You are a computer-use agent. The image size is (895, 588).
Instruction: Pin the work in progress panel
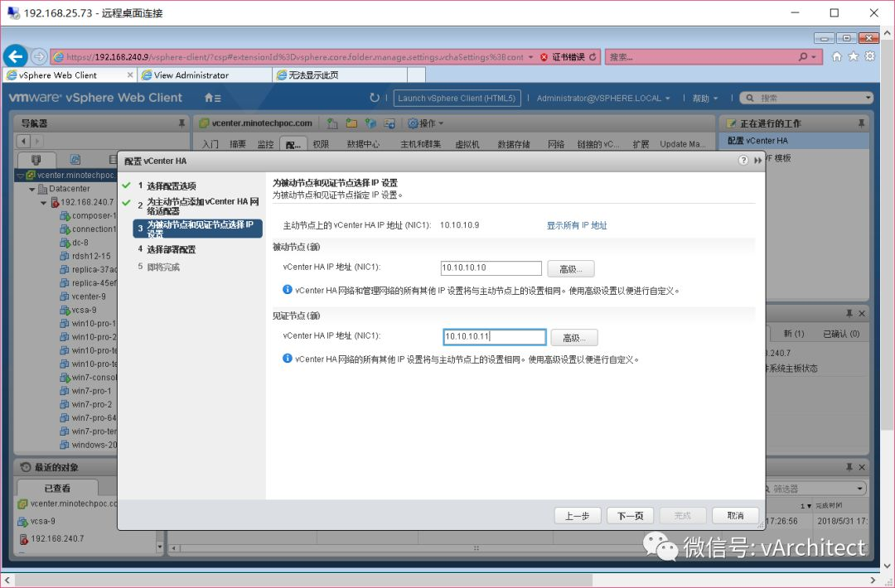(861, 123)
